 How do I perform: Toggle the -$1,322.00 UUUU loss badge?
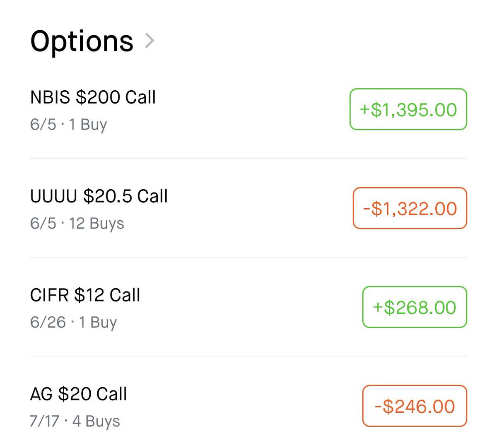410,208
